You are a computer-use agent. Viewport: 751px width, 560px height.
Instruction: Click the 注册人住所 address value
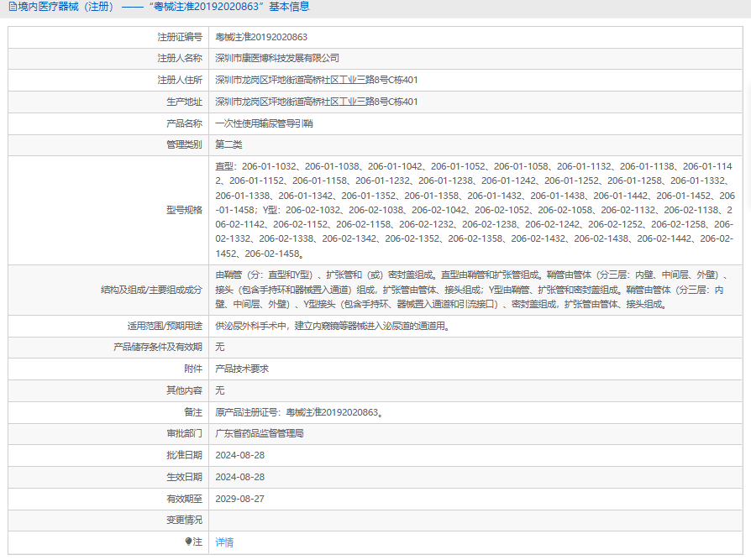(x=316, y=80)
